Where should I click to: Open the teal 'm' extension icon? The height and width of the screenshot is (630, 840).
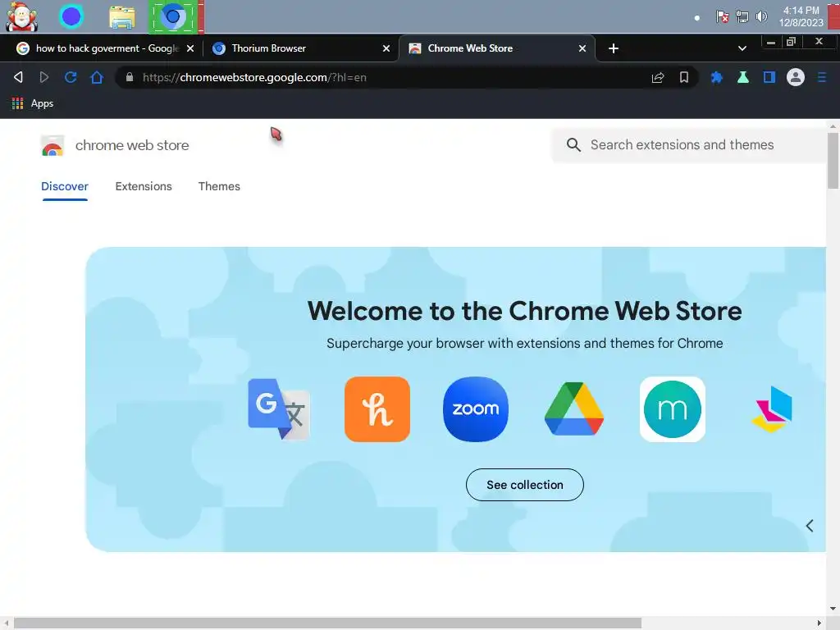673,409
